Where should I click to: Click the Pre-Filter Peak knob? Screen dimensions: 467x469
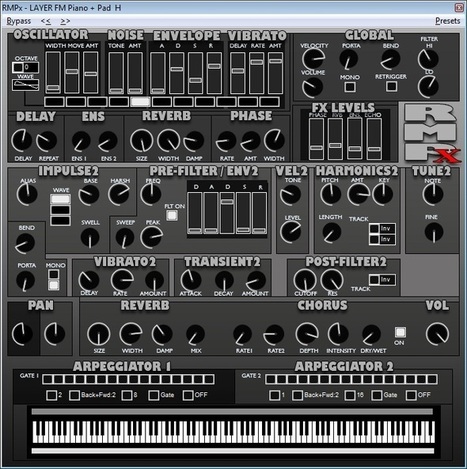click(x=152, y=237)
